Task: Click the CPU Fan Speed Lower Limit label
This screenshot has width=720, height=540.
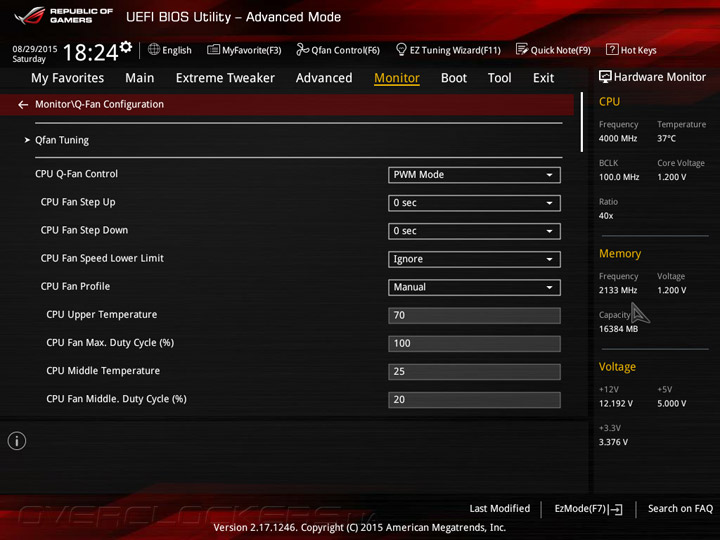Action: pyautogui.click(x=102, y=258)
